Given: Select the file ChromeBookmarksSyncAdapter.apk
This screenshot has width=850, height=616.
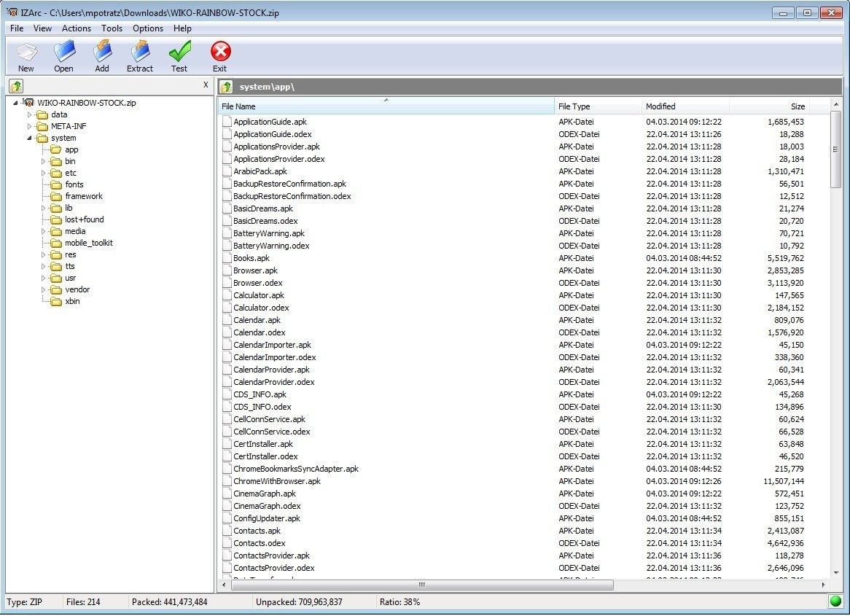Looking at the screenshot, I should pos(296,469).
